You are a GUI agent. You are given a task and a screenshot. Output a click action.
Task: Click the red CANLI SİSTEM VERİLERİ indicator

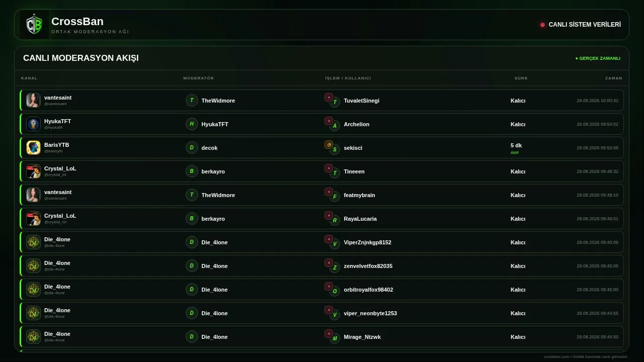pos(542,25)
